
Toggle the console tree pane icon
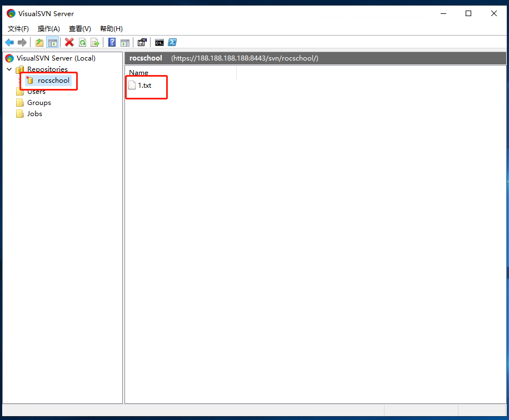(53, 42)
